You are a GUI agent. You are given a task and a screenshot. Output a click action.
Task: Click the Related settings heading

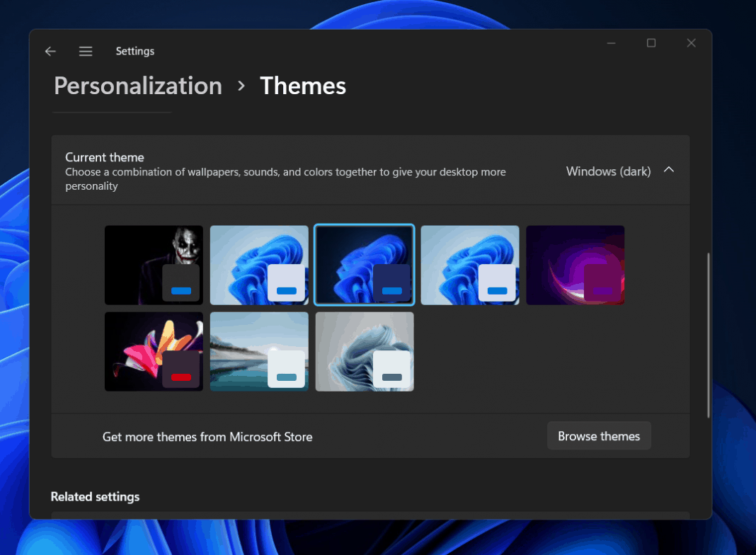point(95,496)
